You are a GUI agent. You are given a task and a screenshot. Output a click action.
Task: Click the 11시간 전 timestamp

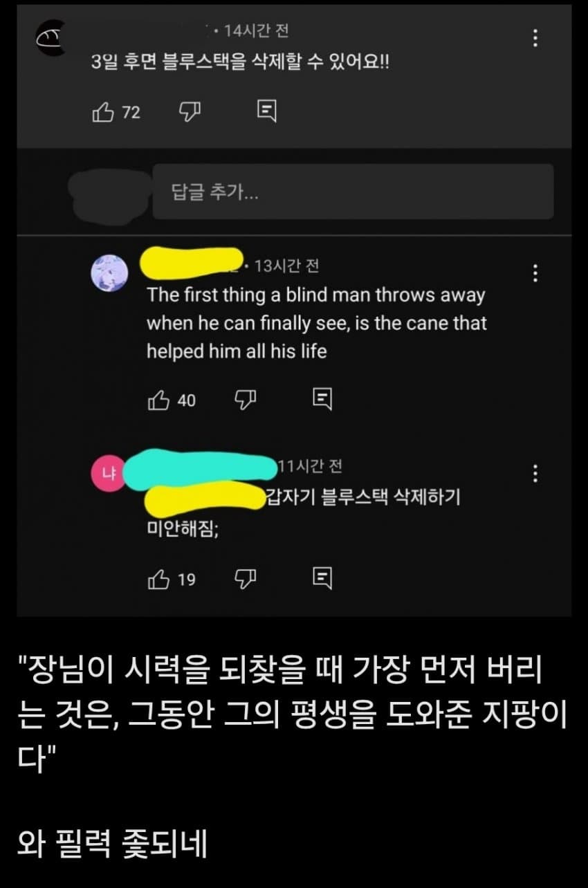(310, 466)
